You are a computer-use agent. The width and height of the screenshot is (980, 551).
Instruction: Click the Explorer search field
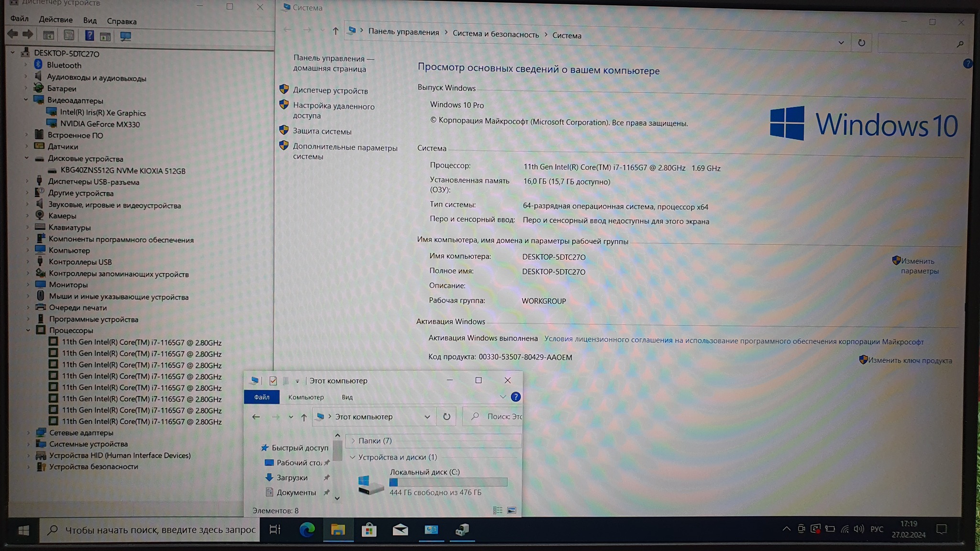coord(498,417)
